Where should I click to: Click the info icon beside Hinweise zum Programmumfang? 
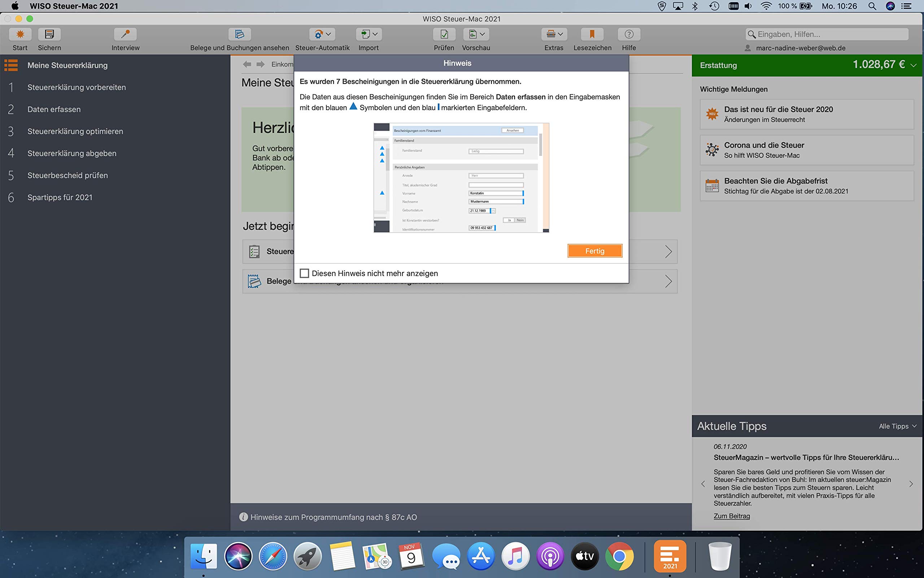(x=243, y=517)
